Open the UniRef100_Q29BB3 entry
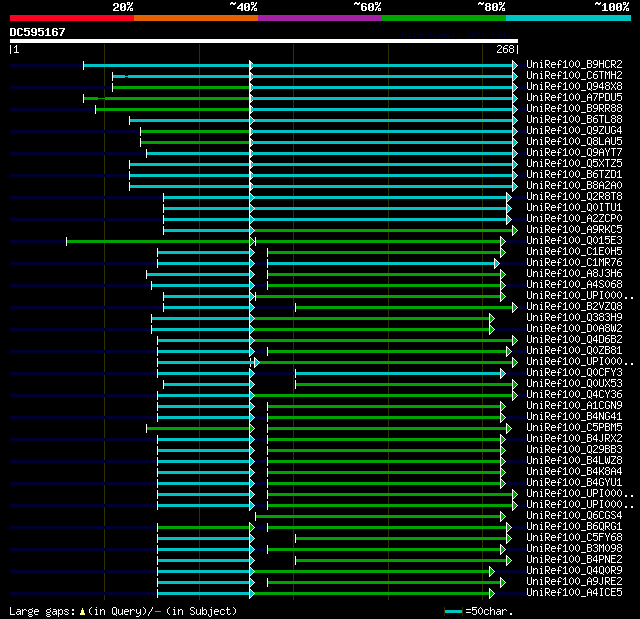 (x=574, y=450)
